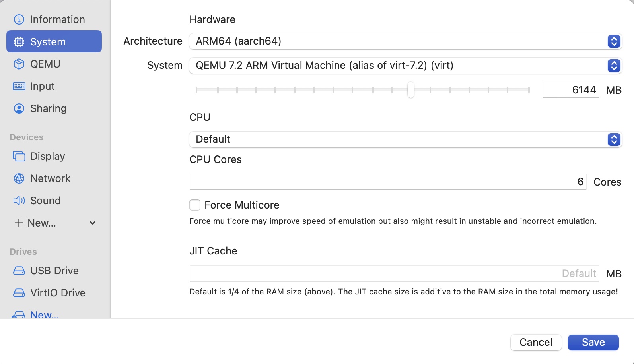Click the Sound speaker icon
The image size is (634, 364).
[x=19, y=201]
